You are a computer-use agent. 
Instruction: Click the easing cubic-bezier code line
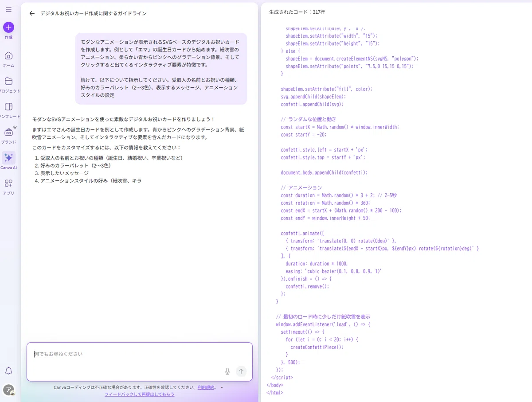tap(334, 271)
